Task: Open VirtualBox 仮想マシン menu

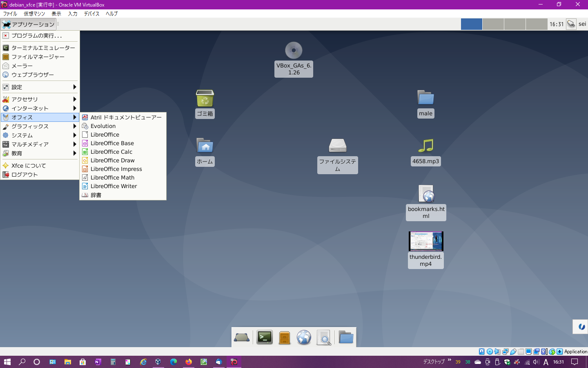Action: point(34,13)
